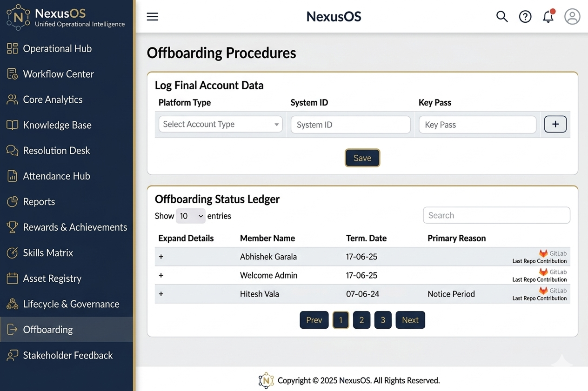Open the search magnifier icon in header
This screenshot has width=588, height=391.
click(x=501, y=17)
